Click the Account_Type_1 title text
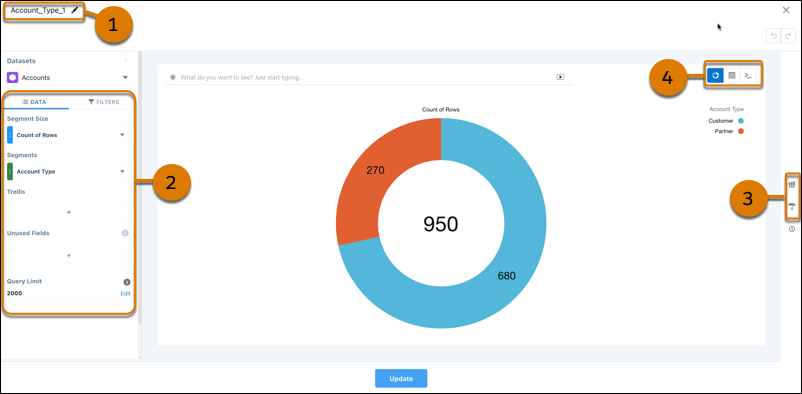 tap(38, 10)
